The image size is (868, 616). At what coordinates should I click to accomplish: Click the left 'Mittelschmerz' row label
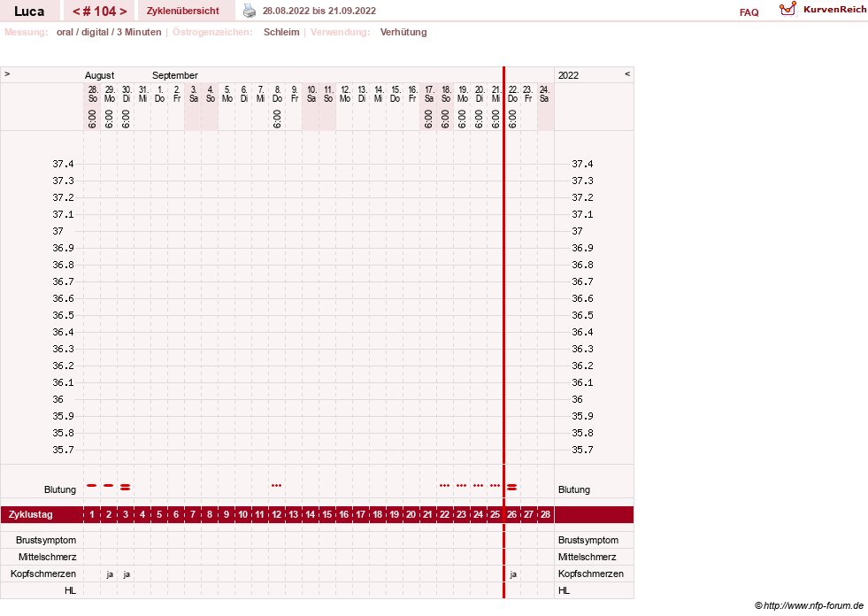click(x=47, y=558)
